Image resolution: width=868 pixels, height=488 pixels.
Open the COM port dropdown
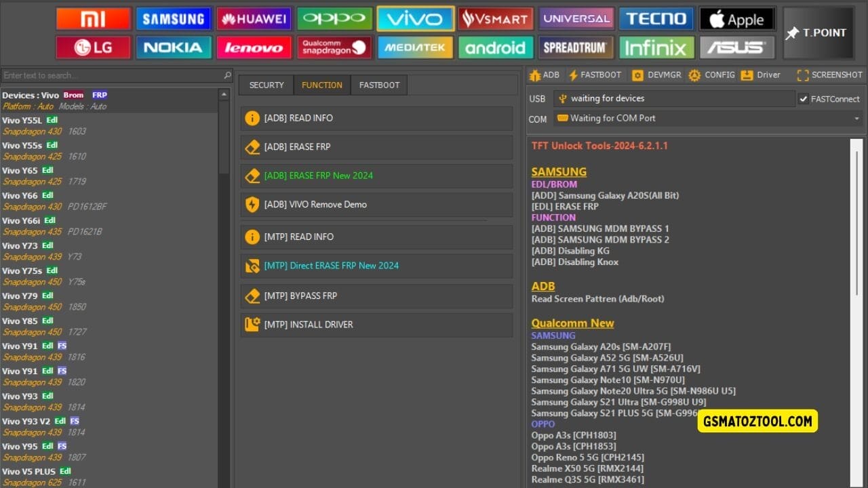click(x=705, y=118)
